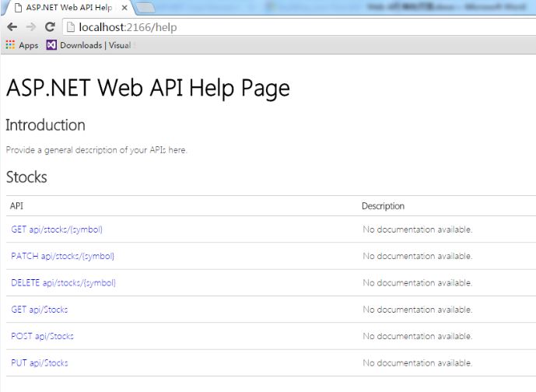Click the Stocks section heading
The image size is (536, 392).
pyautogui.click(x=26, y=177)
